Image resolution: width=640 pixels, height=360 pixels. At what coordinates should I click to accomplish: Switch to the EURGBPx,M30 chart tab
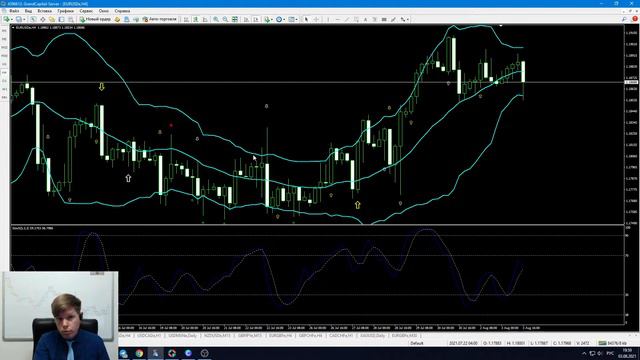click(x=404, y=336)
